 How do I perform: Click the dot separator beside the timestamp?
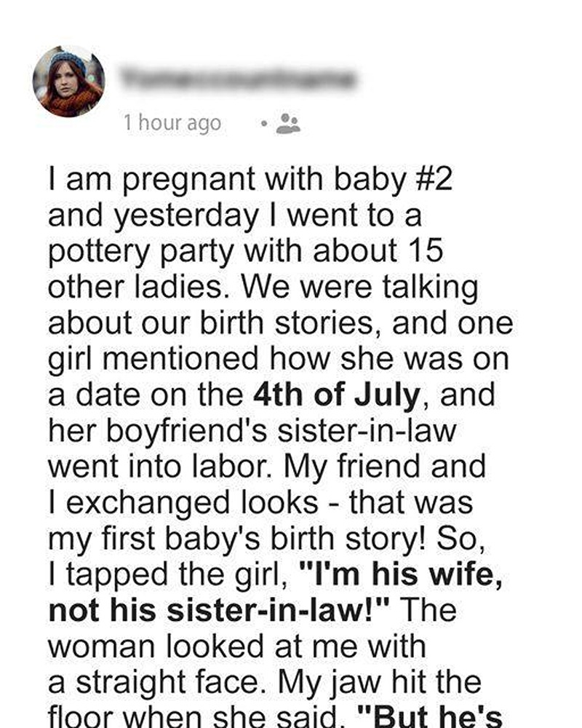point(265,124)
